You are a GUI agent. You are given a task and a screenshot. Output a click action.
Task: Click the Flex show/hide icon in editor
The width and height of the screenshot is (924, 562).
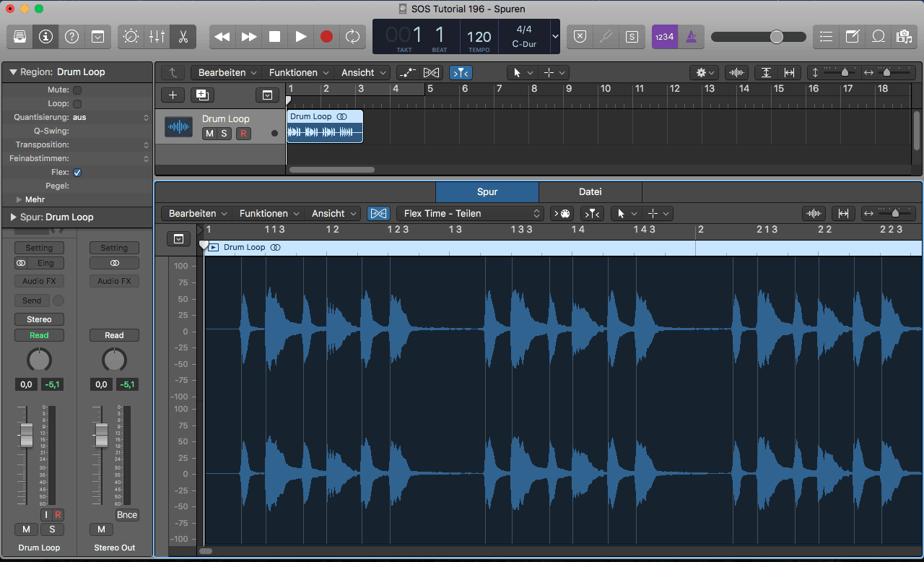coord(378,213)
